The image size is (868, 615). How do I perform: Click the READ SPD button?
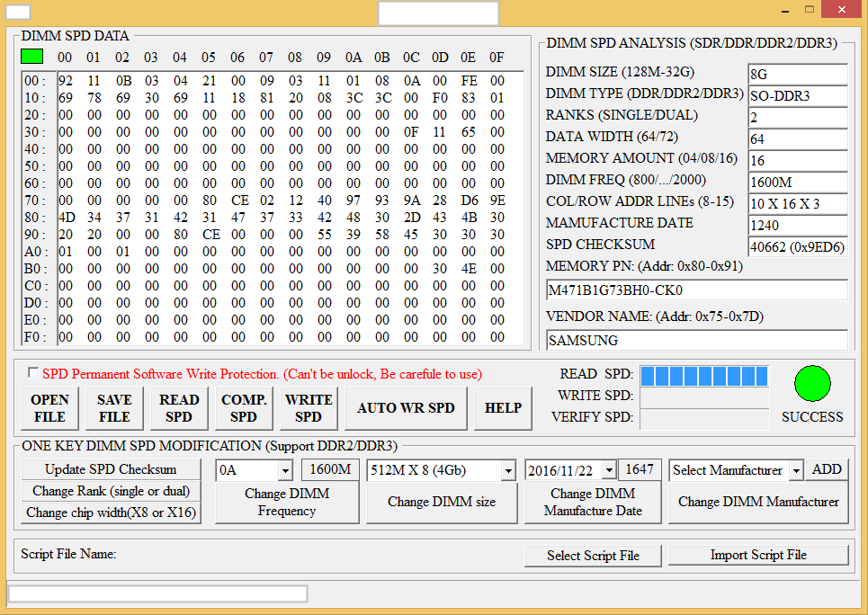pos(179,408)
